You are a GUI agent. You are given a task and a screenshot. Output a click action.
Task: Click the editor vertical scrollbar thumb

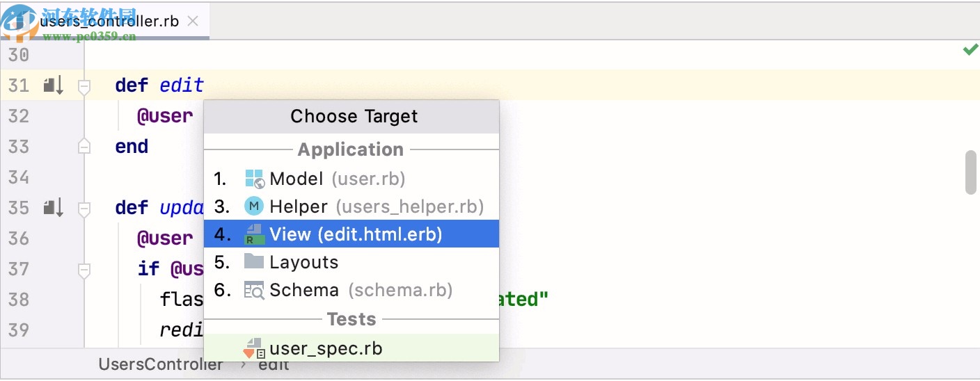coord(971,172)
